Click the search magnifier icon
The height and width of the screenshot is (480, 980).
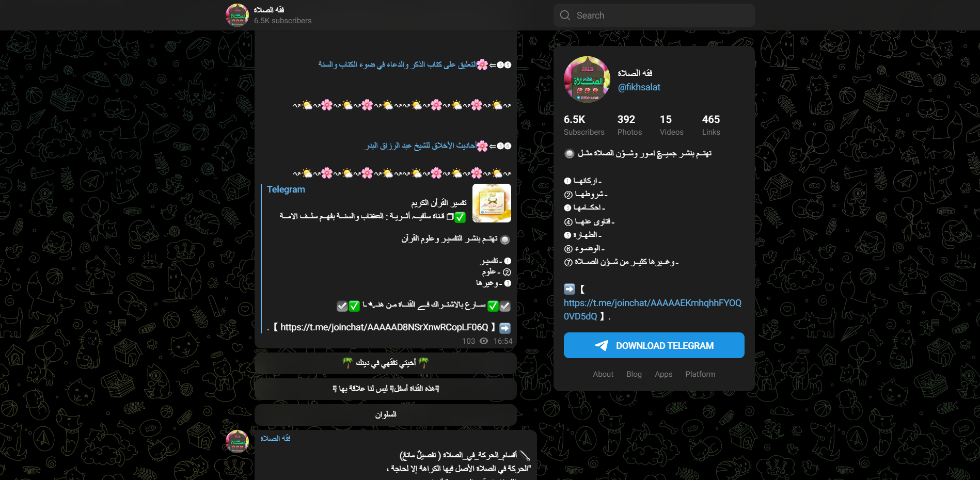565,15
